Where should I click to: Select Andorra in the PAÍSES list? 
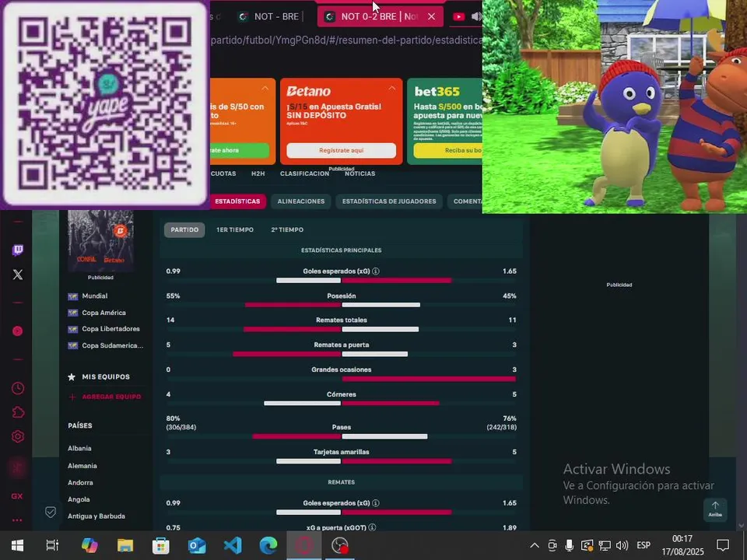[x=80, y=482]
